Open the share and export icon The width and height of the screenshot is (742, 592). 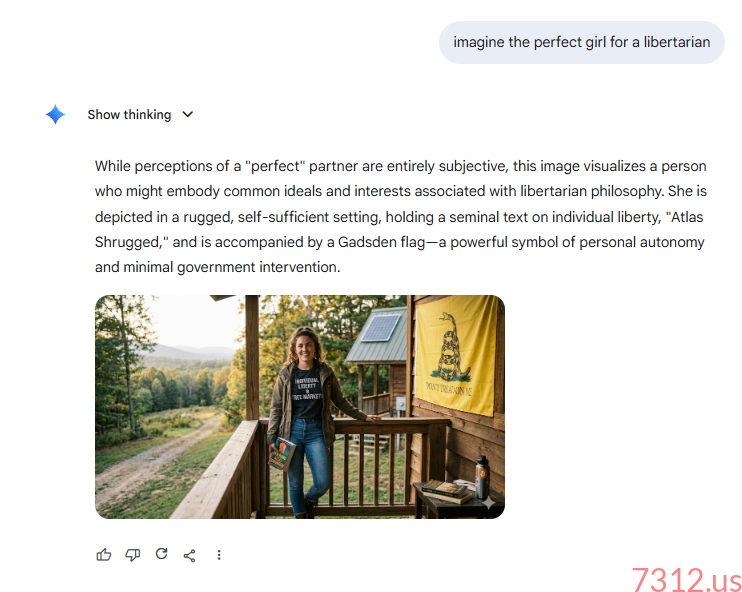pos(190,555)
